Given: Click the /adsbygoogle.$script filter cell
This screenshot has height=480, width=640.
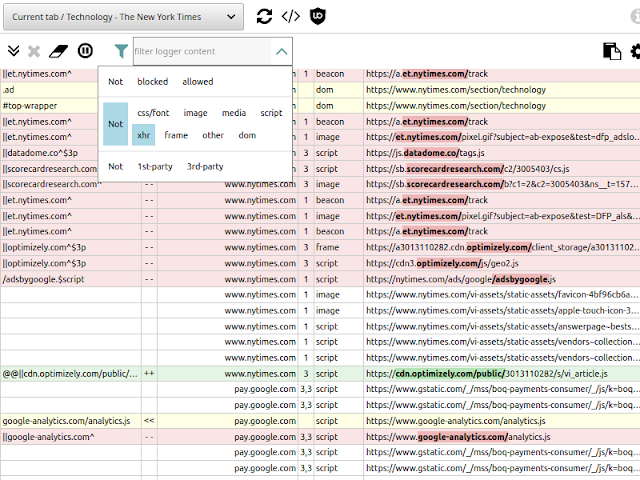Looking at the screenshot, I should [x=71, y=280].
